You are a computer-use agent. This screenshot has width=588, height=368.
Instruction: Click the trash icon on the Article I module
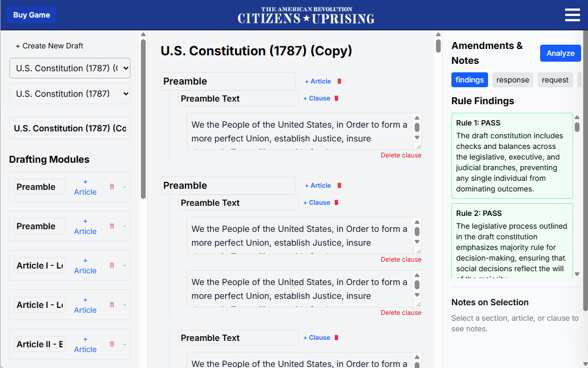coord(112,265)
